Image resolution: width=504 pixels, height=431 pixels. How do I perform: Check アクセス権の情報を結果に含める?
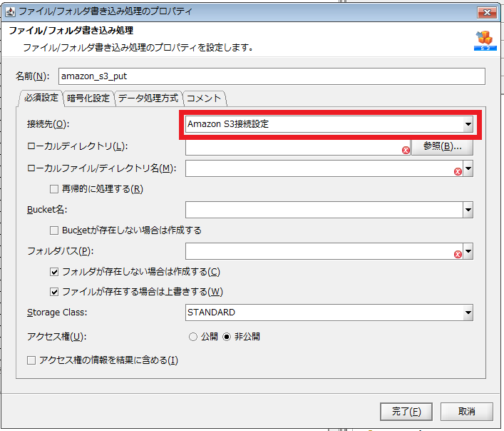click(31, 360)
